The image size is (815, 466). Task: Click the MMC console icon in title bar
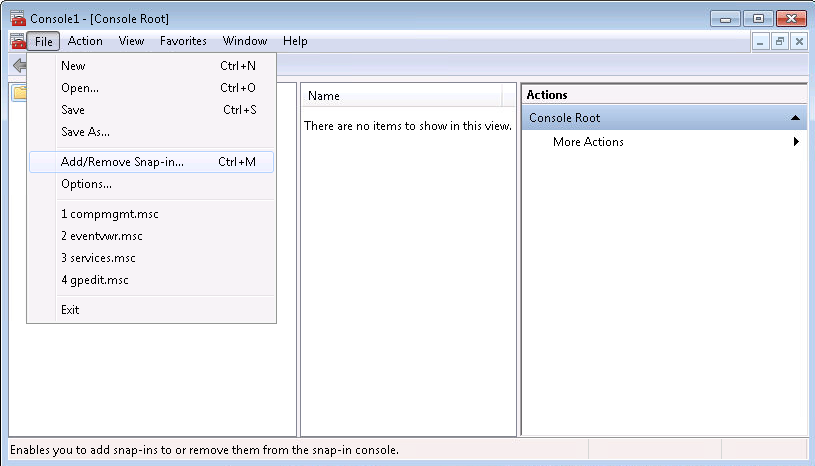(17, 19)
